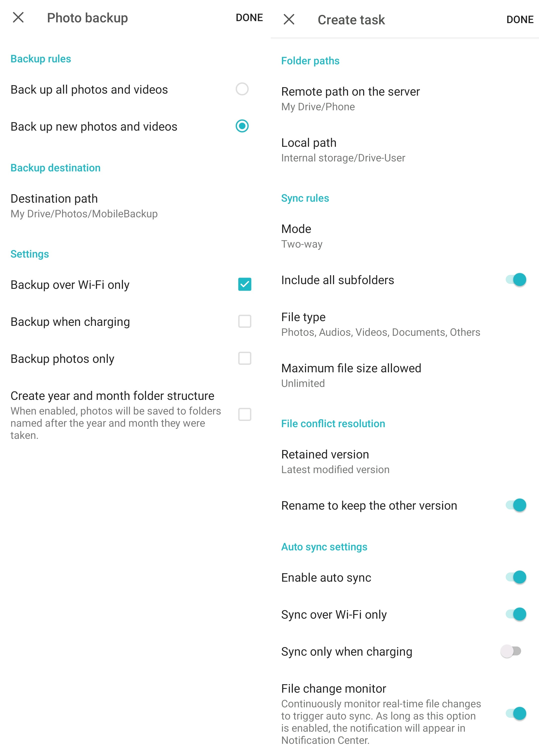Toggle Include all subfolders switch
The height and width of the screenshot is (756, 539).
pyautogui.click(x=516, y=280)
